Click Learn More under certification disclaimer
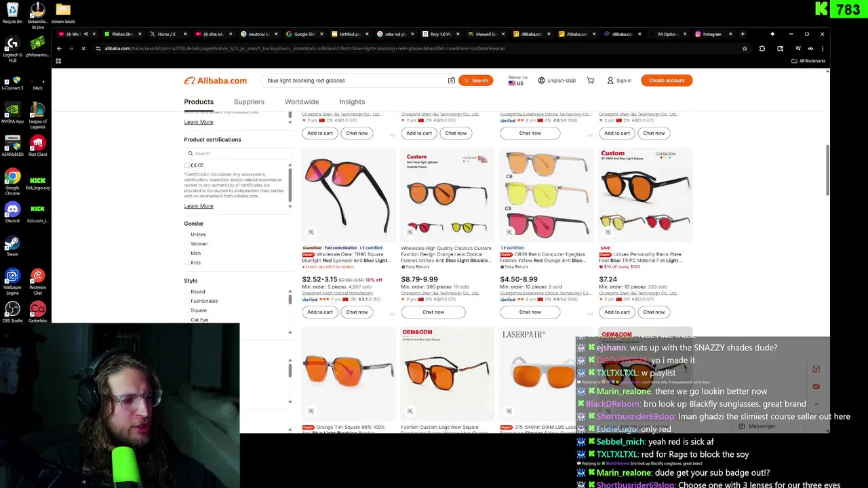Image resolution: width=868 pixels, height=488 pixels. (199, 206)
